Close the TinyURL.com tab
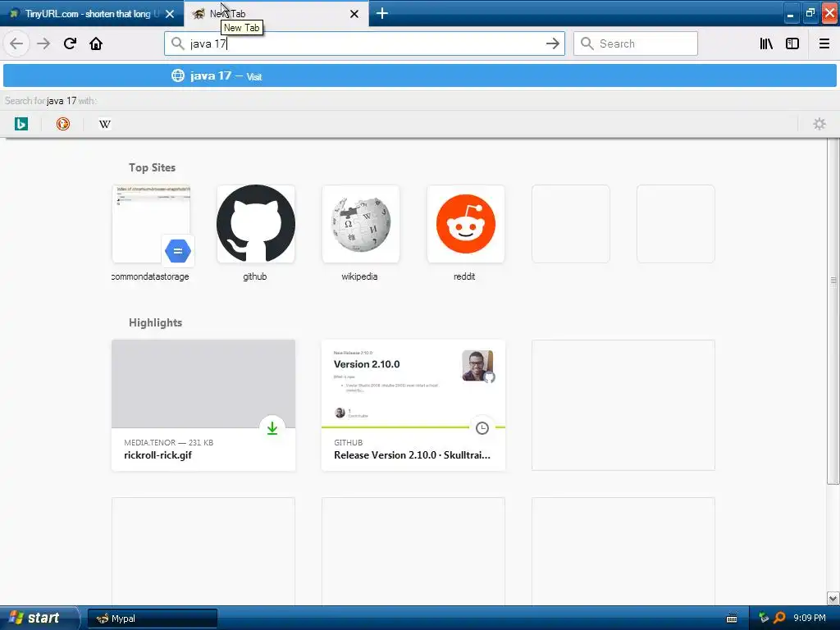The image size is (840, 630). (170, 14)
